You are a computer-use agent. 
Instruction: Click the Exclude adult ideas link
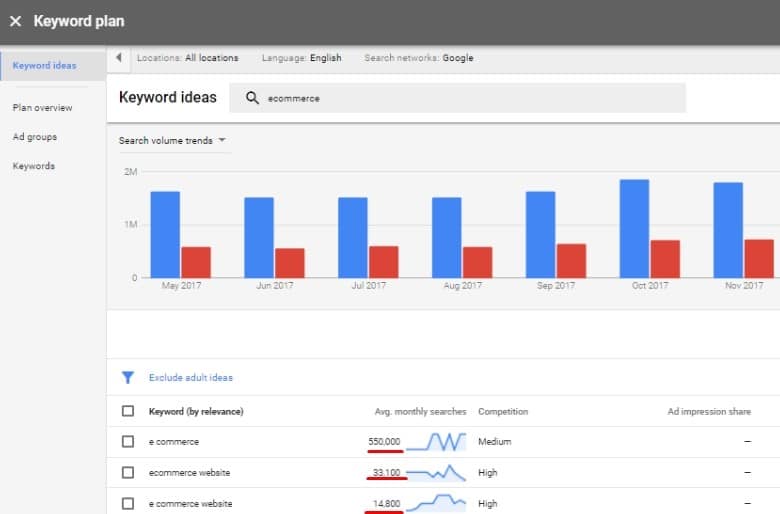click(x=190, y=378)
